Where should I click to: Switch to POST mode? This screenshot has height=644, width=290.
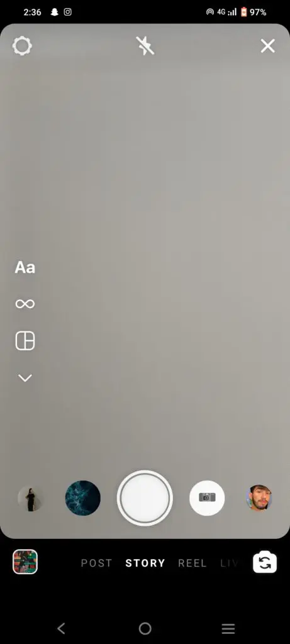click(x=96, y=563)
